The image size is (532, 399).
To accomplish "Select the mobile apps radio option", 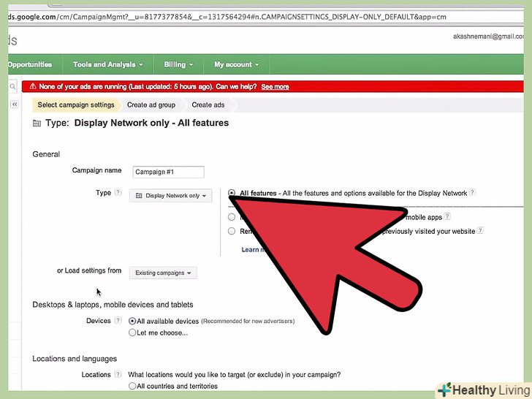I will coord(232,217).
